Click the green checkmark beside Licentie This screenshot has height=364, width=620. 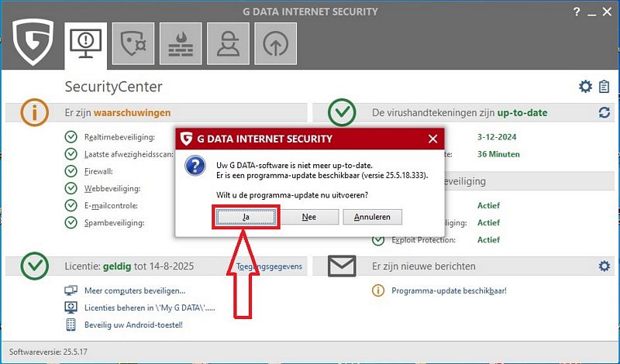click(x=34, y=266)
